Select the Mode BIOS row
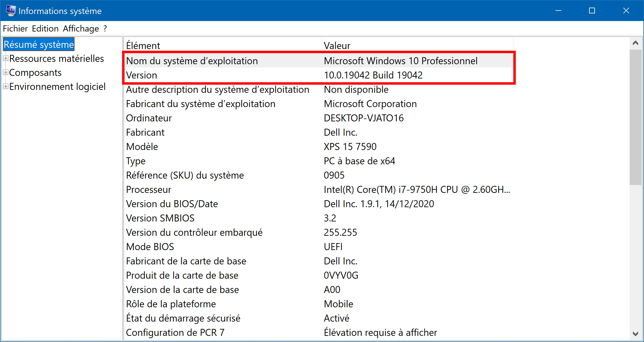Image resolution: width=644 pixels, height=342 pixels. [318, 247]
